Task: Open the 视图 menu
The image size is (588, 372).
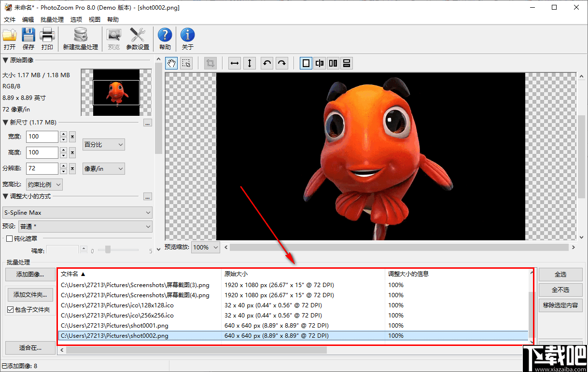Action: tap(94, 20)
